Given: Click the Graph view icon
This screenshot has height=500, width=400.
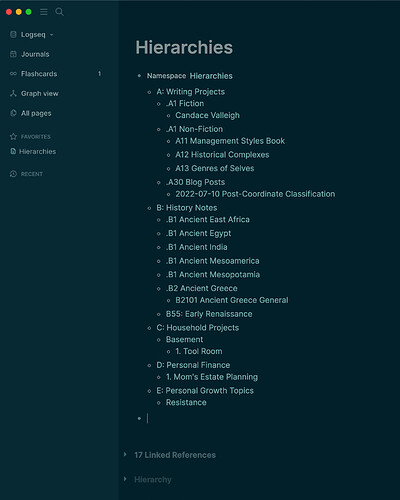Looking at the screenshot, I should (13, 93).
